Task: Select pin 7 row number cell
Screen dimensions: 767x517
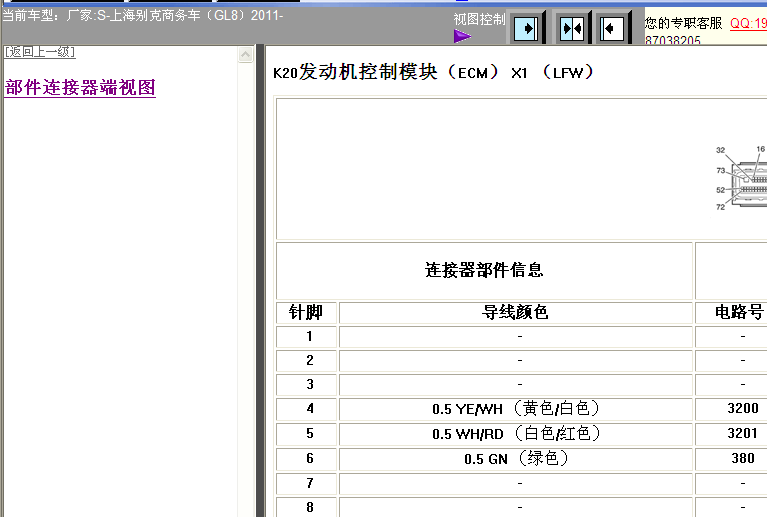Action: pyautogui.click(x=306, y=483)
